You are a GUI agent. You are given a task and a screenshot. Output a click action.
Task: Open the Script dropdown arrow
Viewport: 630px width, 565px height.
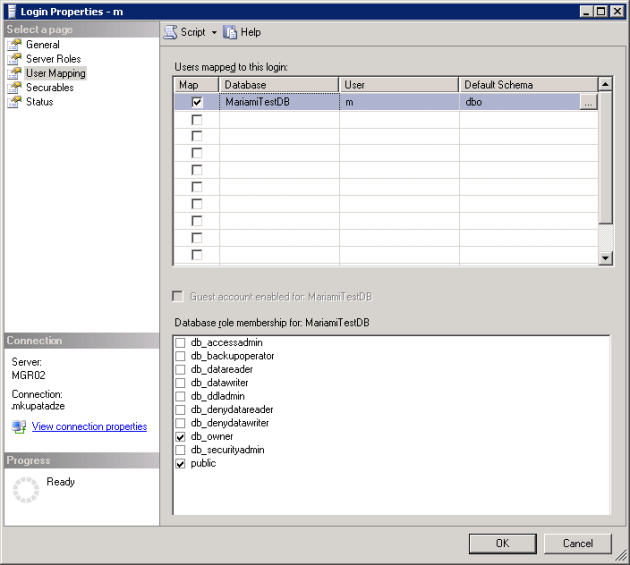(x=214, y=33)
